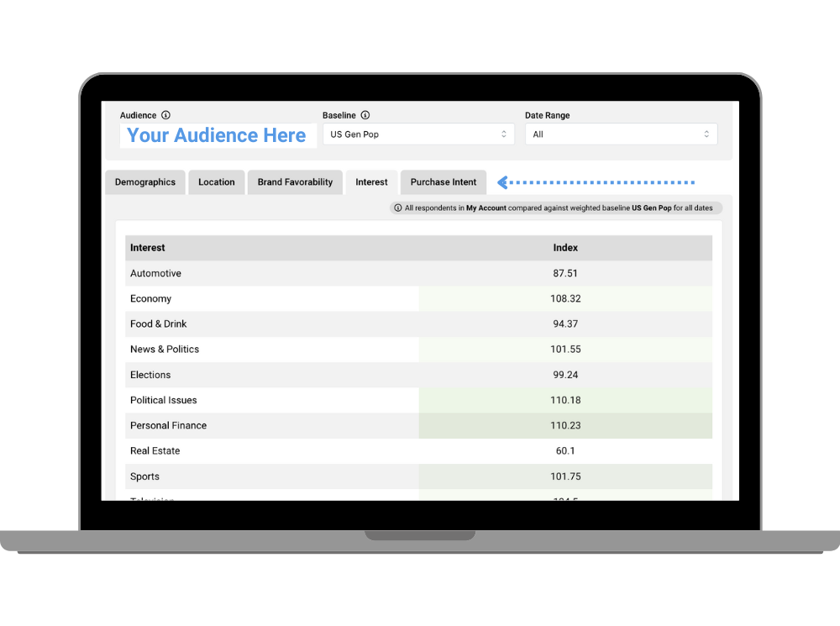Select the Real Estate row
The width and height of the screenshot is (840, 626).
[336, 450]
